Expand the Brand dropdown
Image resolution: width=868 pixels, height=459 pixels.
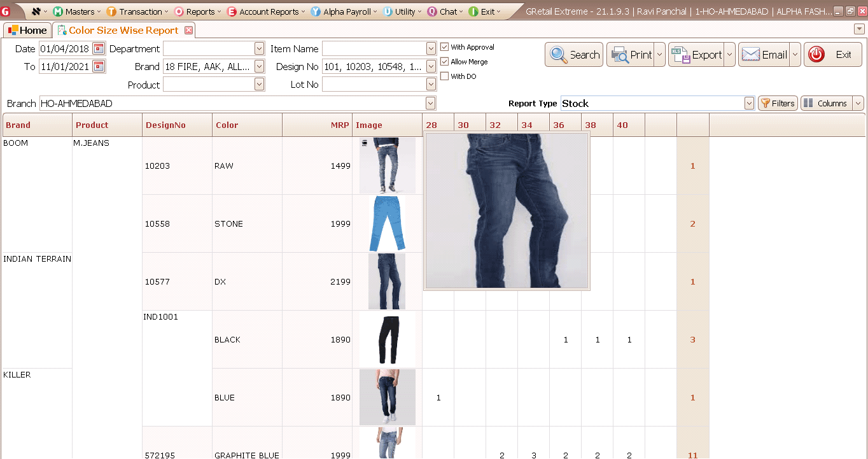point(259,66)
